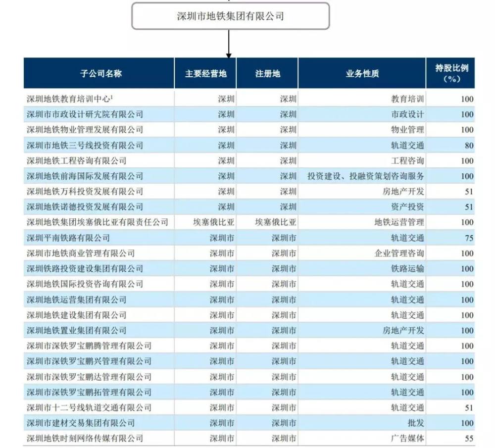Click the 100 value in the 深圳市建材交易集团有限公司 row
Viewport: 495px width, 448px height.
[467, 423]
